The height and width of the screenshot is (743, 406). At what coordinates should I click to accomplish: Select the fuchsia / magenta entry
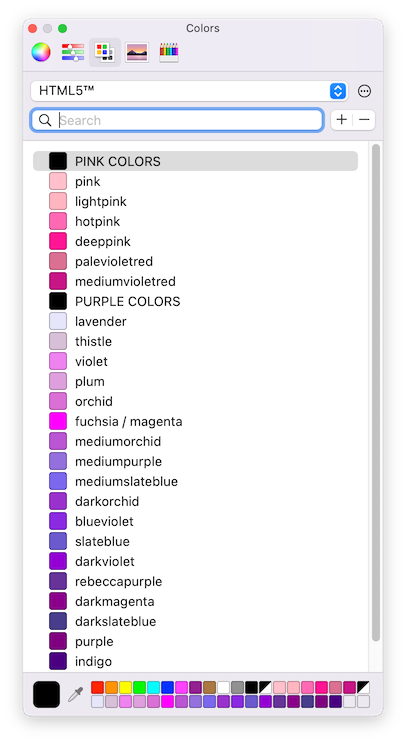coord(195,421)
